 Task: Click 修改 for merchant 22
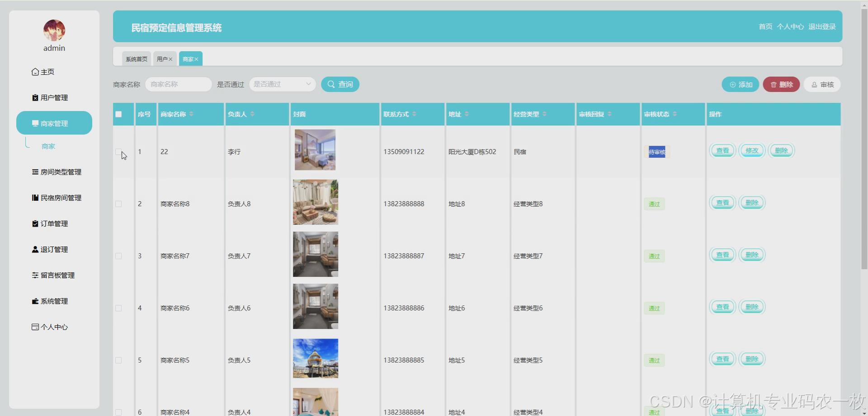[x=752, y=151]
